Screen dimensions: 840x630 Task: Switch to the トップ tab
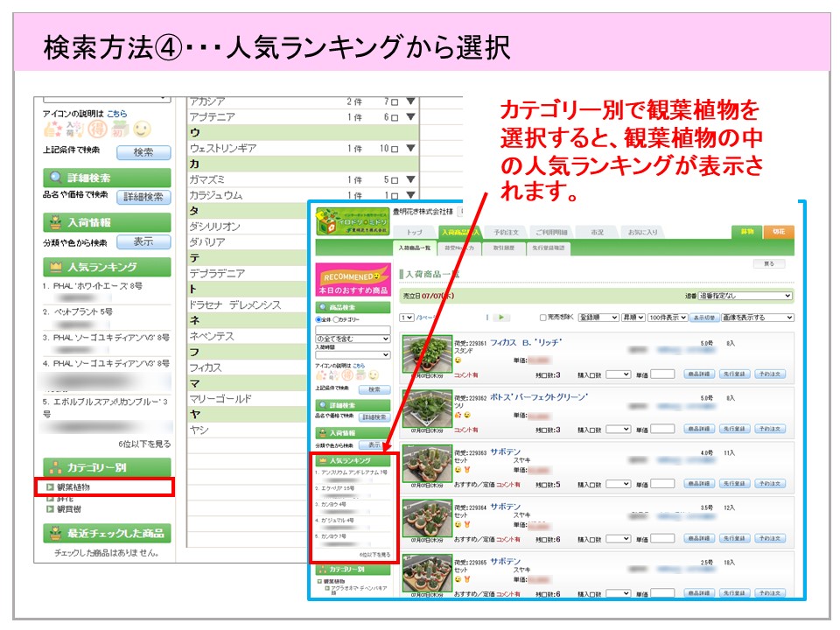pyautogui.click(x=414, y=233)
